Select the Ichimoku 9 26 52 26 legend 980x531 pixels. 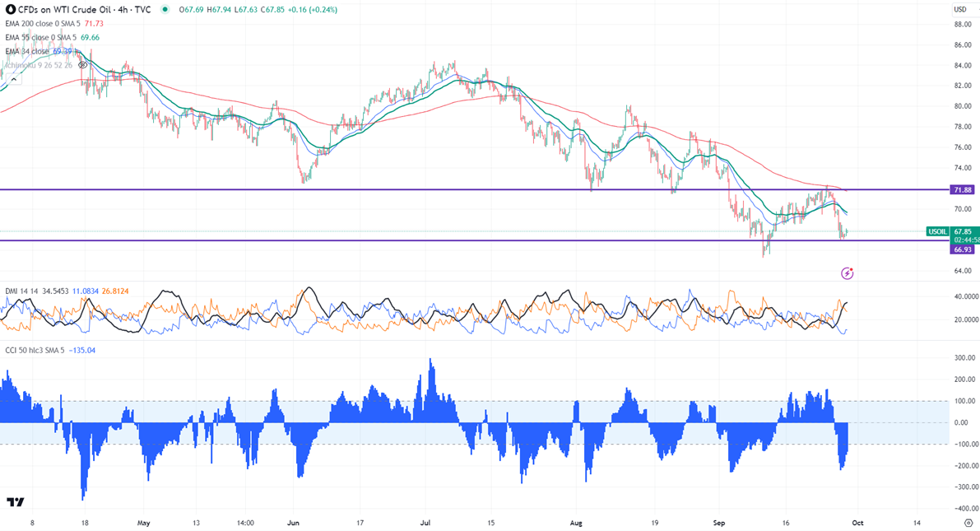[x=39, y=65]
